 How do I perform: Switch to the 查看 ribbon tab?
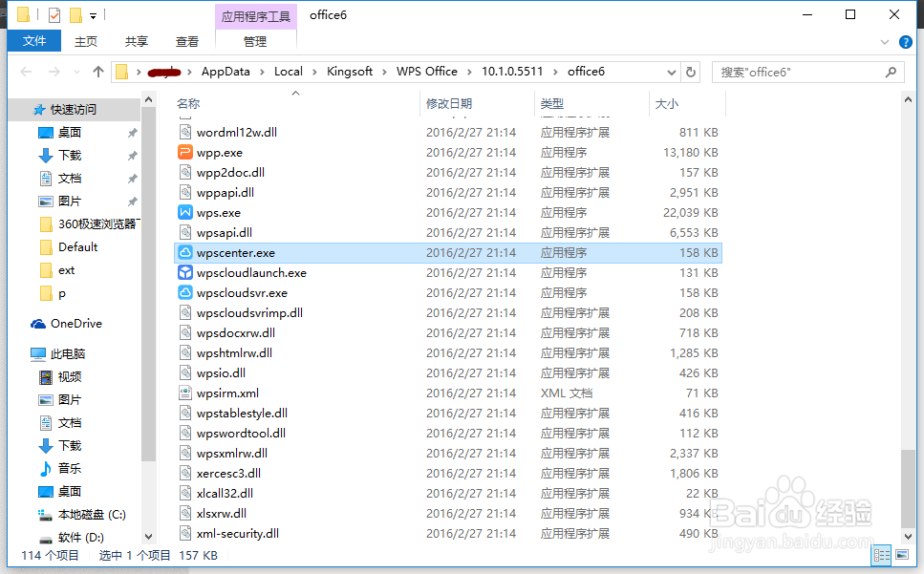(187, 41)
